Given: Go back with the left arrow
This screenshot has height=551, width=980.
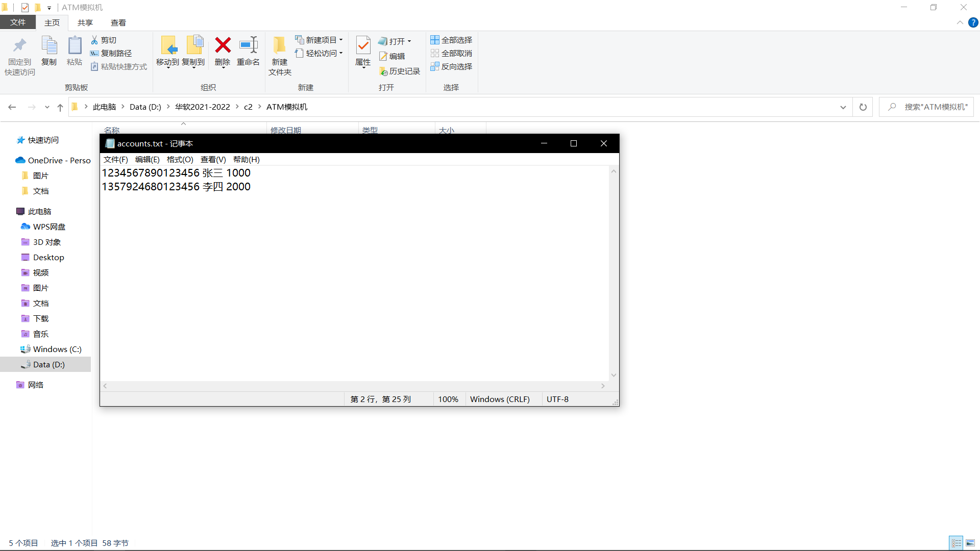Looking at the screenshot, I should [x=12, y=107].
